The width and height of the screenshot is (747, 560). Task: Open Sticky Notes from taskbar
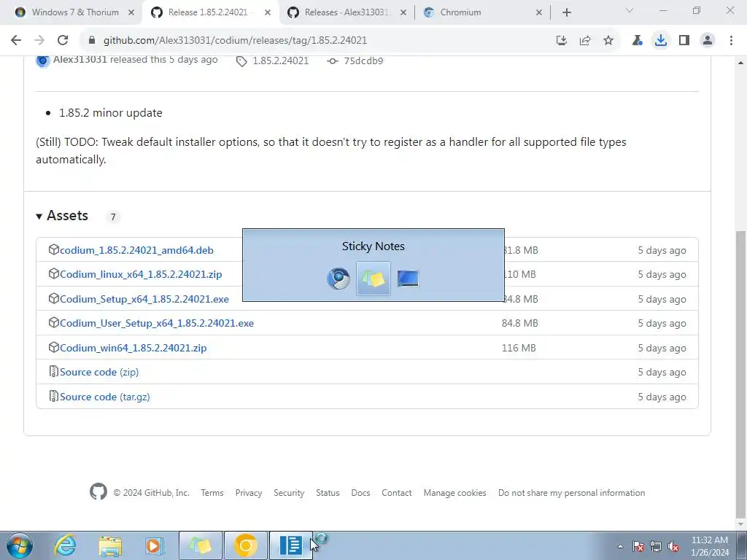tap(200, 545)
